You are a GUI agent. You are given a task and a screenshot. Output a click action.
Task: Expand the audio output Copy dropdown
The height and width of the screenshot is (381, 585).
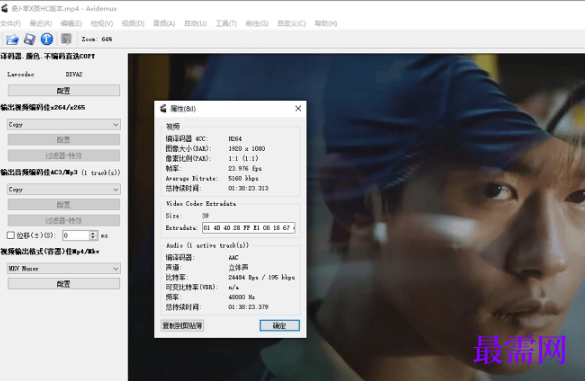point(64,189)
